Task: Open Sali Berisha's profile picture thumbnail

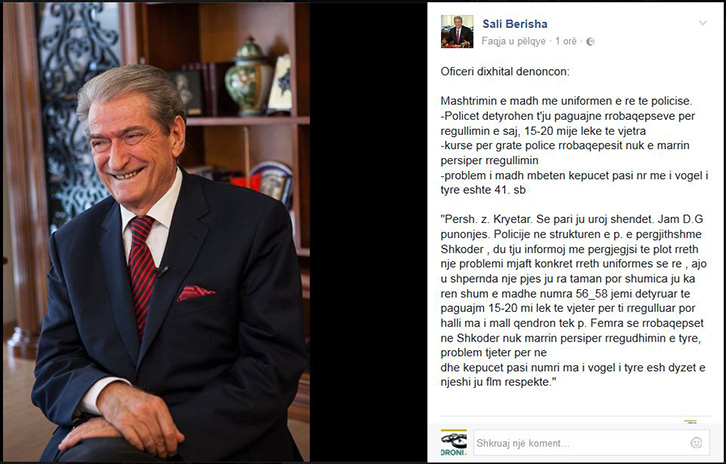Action: 457,31
